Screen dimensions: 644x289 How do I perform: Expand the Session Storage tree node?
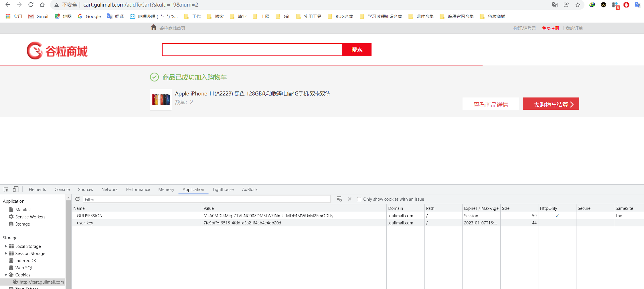[6, 253]
